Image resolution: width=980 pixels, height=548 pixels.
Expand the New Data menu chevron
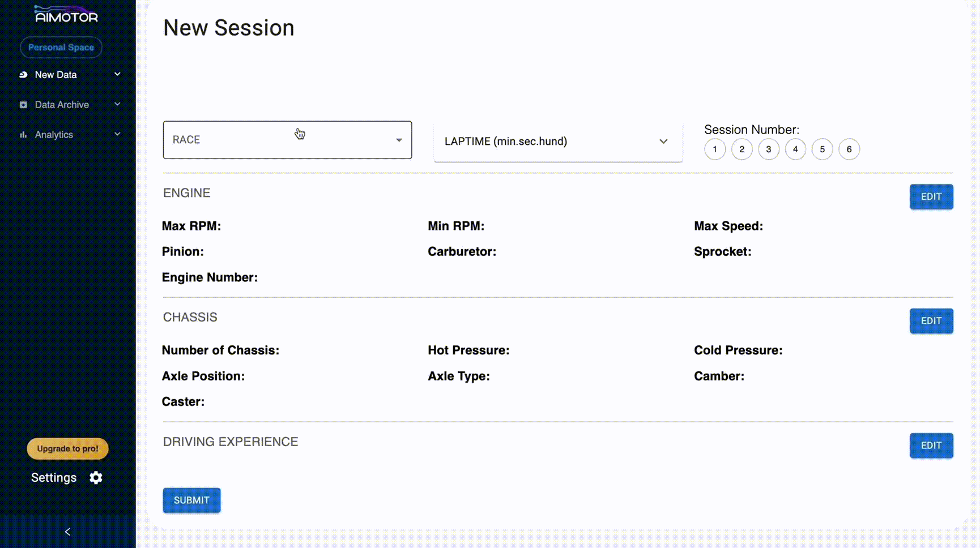[x=117, y=74]
